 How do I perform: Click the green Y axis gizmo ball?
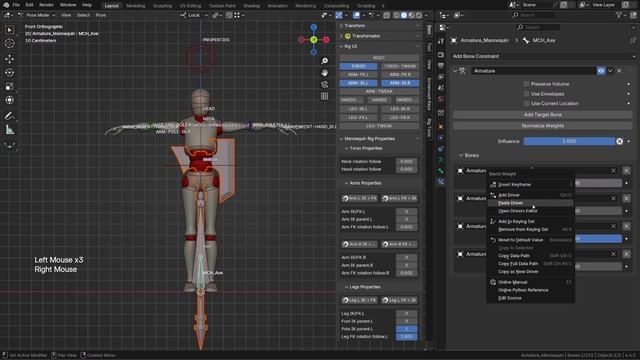[313, 40]
